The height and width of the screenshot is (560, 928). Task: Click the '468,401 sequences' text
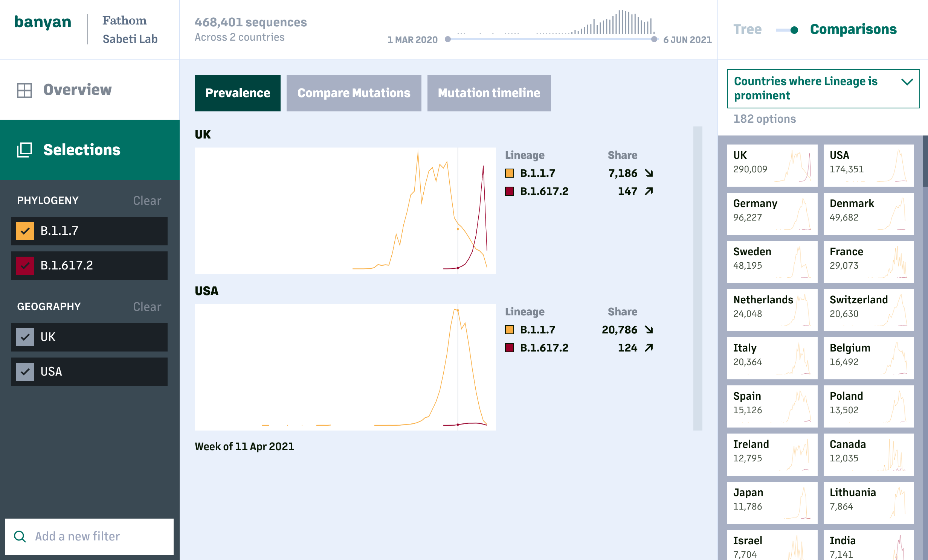pyautogui.click(x=251, y=22)
